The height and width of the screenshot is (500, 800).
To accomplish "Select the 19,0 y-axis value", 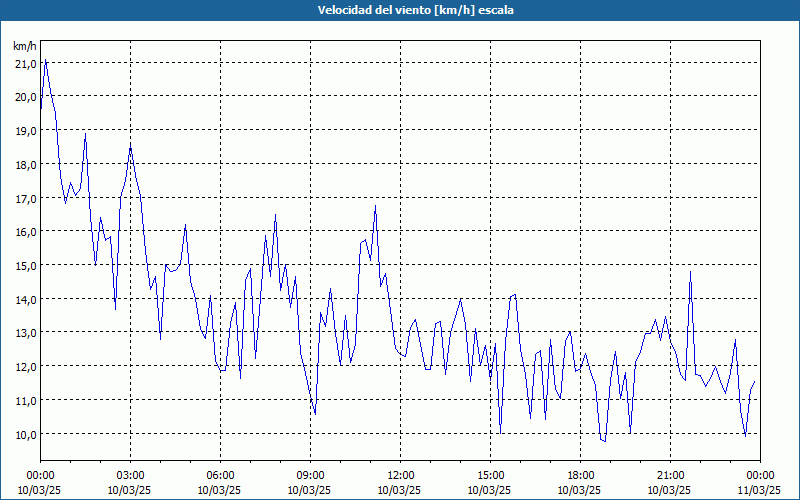I will tap(27, 131).
